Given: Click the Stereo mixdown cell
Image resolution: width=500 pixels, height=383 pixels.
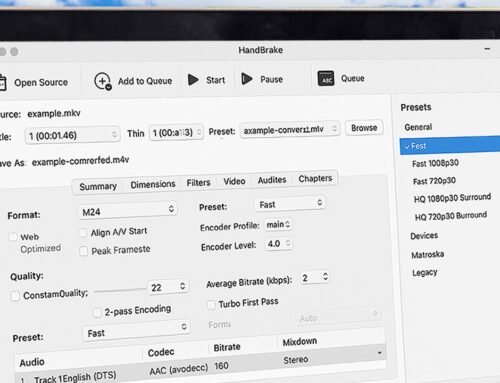Looking at the screenshot, I should [x=296, y=360].
